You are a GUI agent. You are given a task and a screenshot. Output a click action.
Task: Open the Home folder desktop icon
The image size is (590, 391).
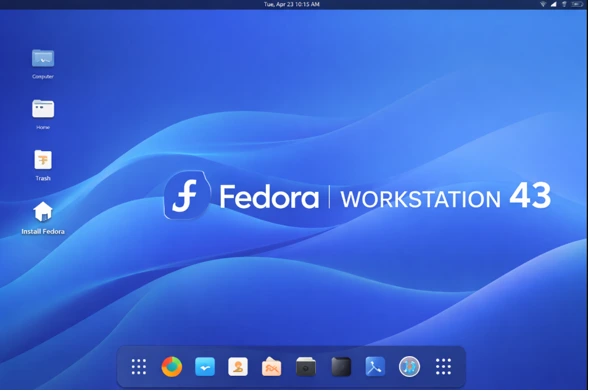[x=43, y=109]
